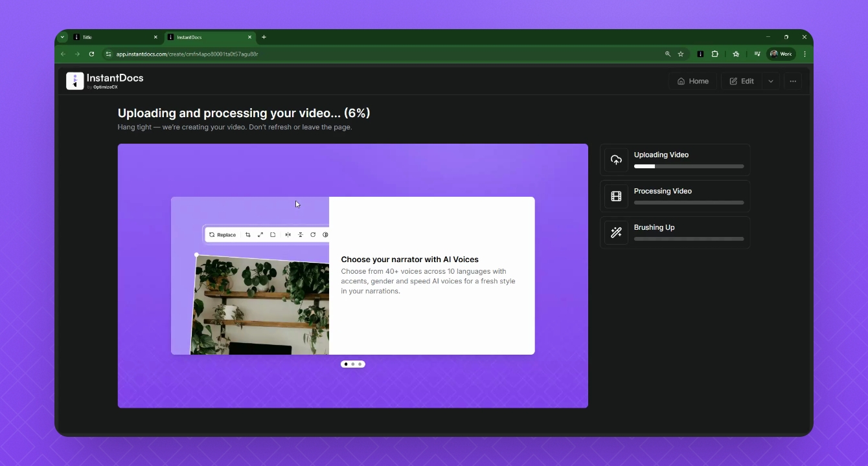Click the Uploading Video cloud icon

pyautogui.click(x=616, y=160)
